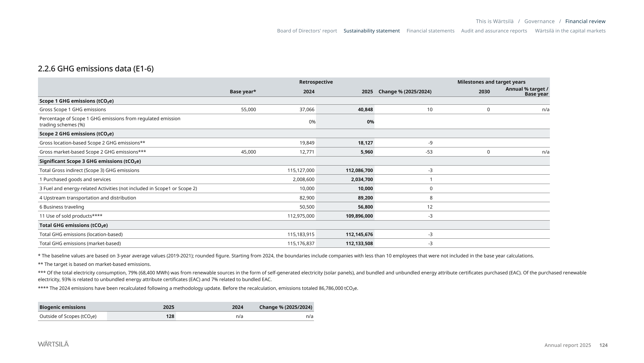The image size is (644, 363).
Task: Select the -53 change percentage cell
Action: click(x=429, y=152)
